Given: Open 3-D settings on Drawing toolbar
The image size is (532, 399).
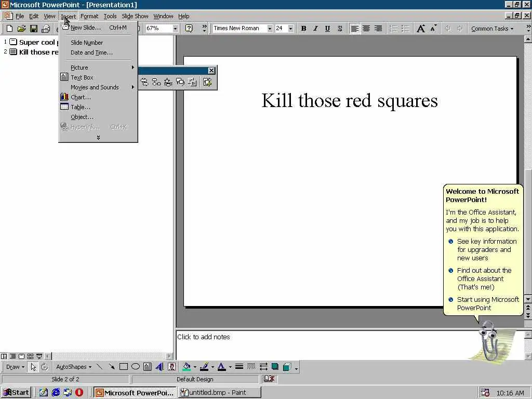Looking at the screenshot, I should coord(287,367).
